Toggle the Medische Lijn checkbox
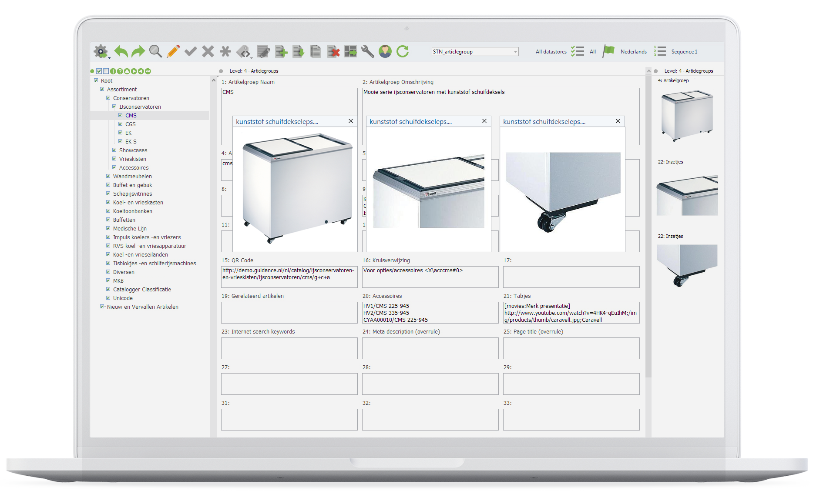The height and width of the screenshot is (504, 813). click(108, 228)
